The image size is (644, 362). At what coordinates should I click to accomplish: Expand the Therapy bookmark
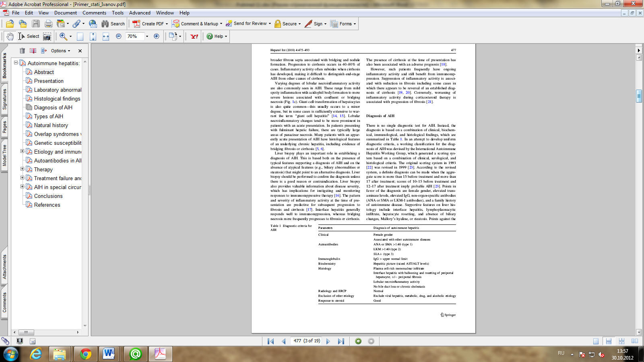coord(23,169)
